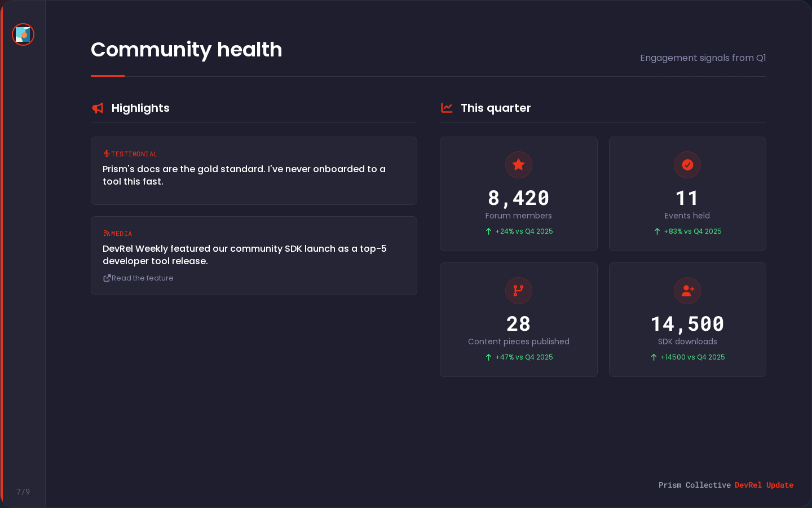Click the green up-arrow under Forum members
The image size is (812, 508).
coord(488,231)
